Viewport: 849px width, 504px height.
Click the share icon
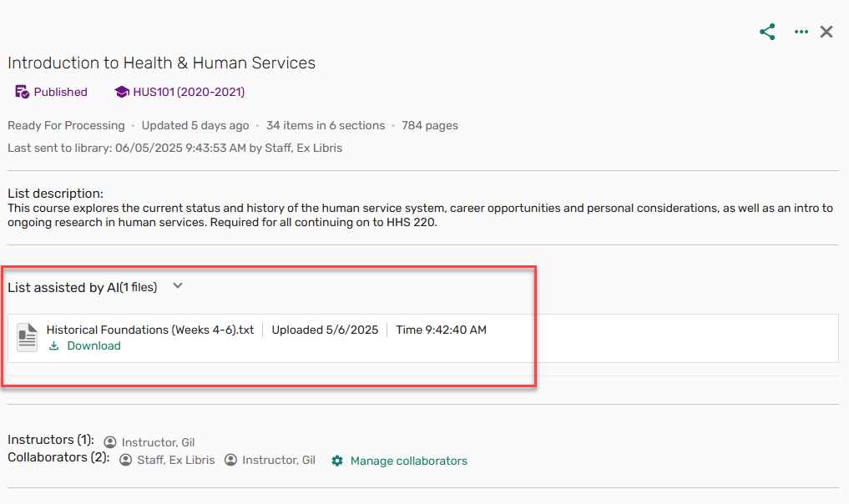coord(767,32)
